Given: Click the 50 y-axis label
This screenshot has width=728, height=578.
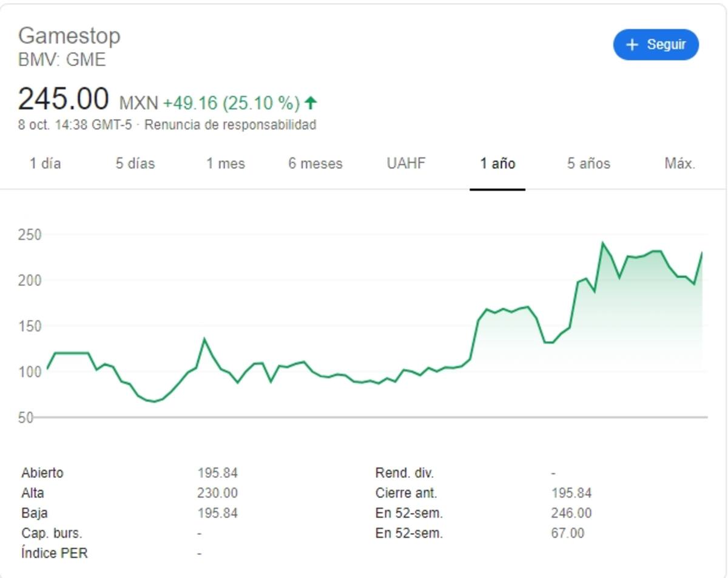Looking at the screenshot, I should (25, 418).
